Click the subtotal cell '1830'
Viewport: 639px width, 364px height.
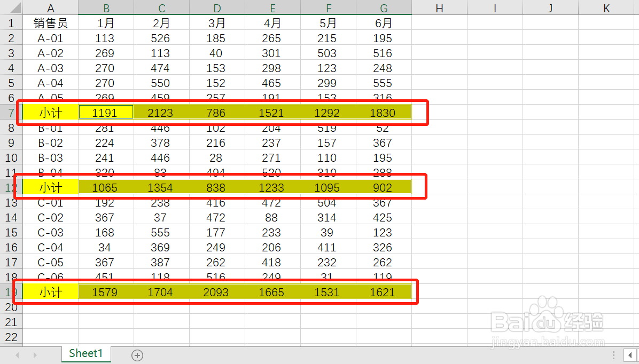pyautogui.click(x=384, y=113)
